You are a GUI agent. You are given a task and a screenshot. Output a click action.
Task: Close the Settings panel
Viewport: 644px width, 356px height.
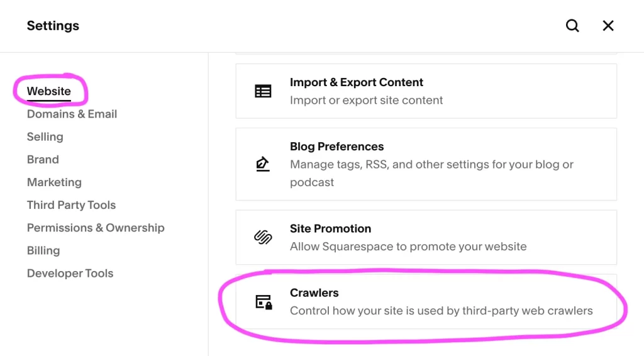pyautogui.click(x=608, y=26)
